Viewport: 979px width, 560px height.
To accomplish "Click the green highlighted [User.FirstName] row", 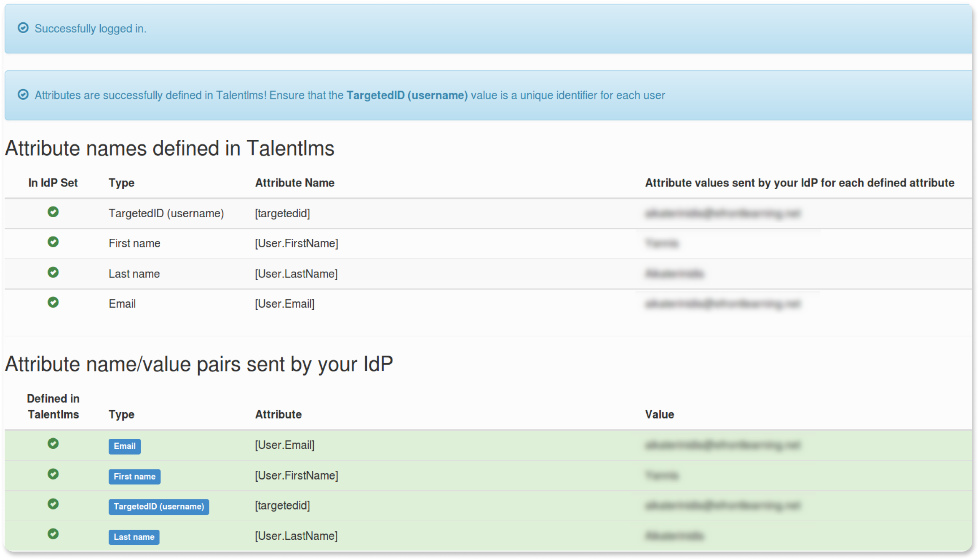I will 297,475.
